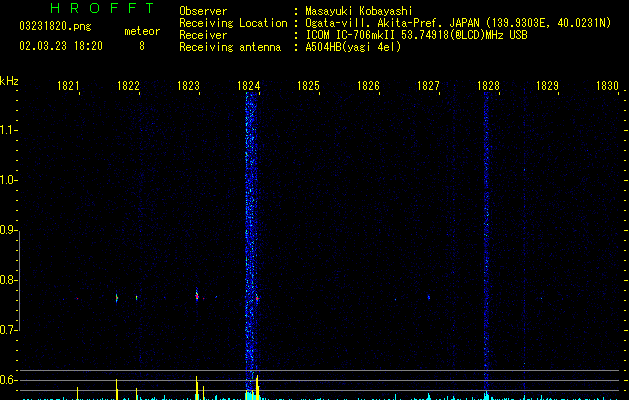
Task: Click the 0.6 kHz frequency label
Action: 8,380
